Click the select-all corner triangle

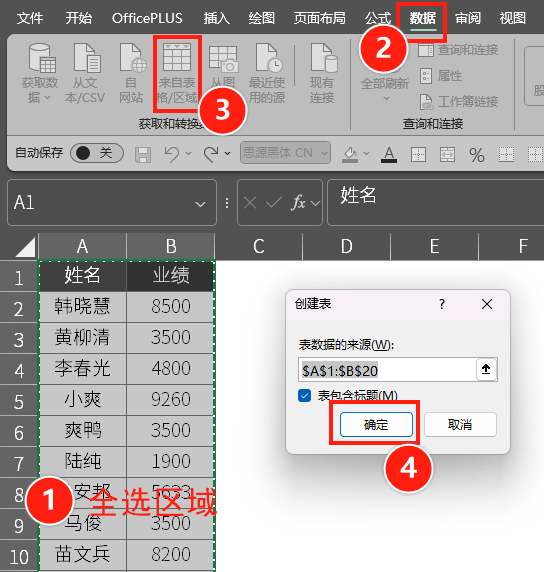(x=25, y=247)
